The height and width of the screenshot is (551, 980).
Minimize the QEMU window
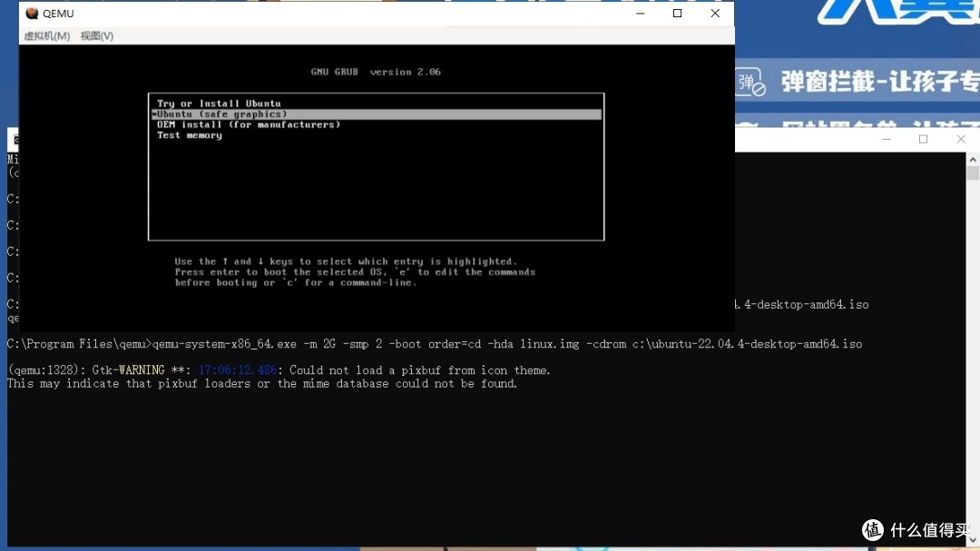[640, 13]
